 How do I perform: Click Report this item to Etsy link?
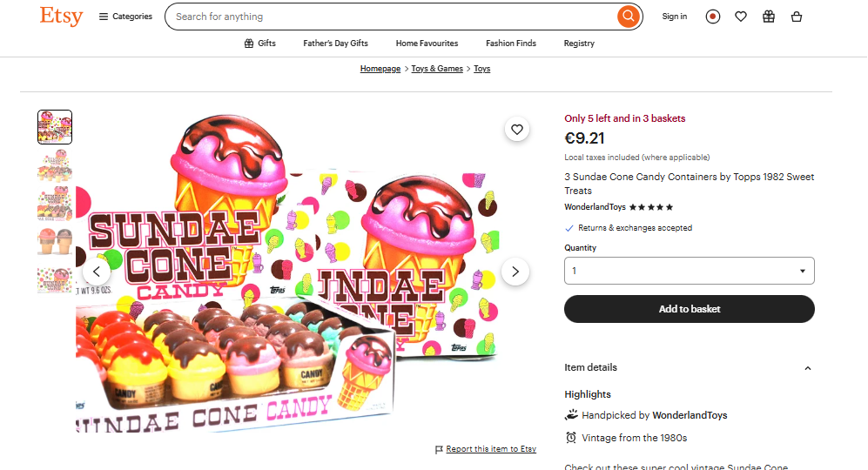[490, 449]
